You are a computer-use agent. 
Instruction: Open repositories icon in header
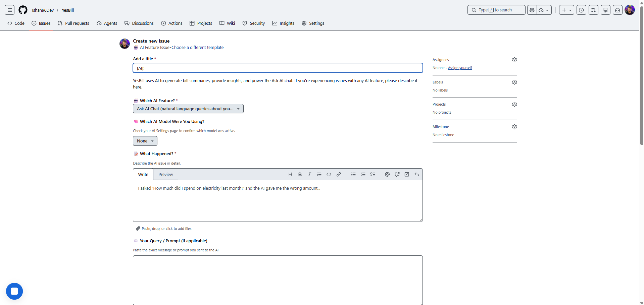pos(605,10)
